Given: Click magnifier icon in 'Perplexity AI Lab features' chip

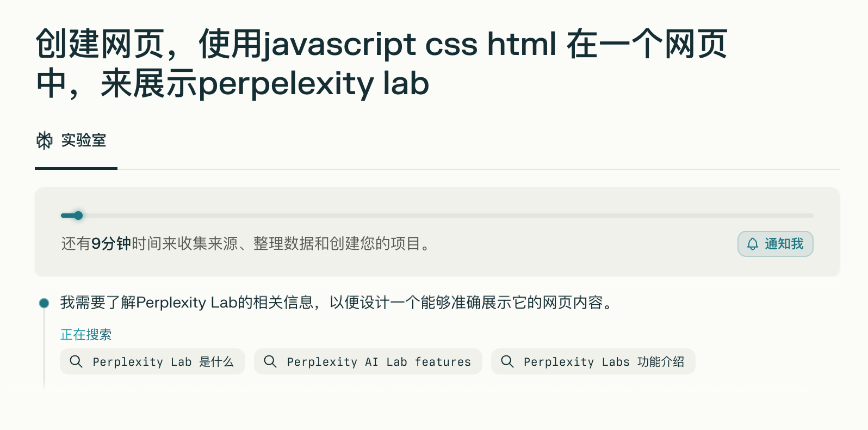Looking at the screenshot, I should coord(270,361).
